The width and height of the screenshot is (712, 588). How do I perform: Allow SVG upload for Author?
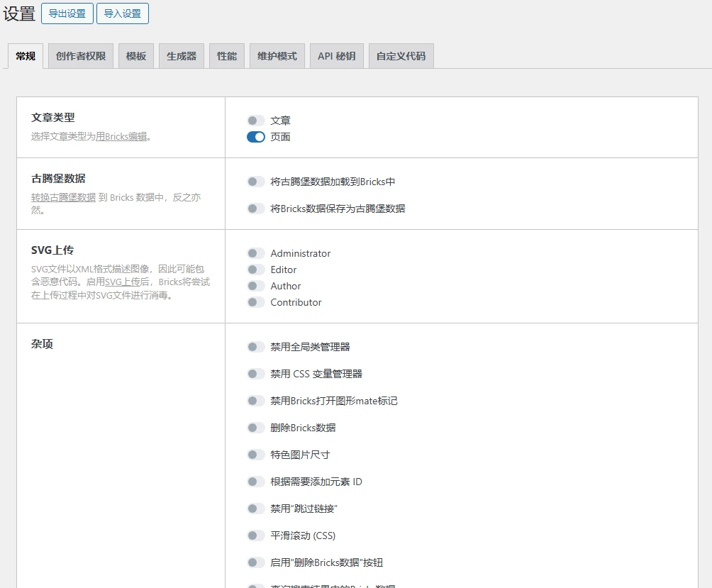point(255,286)
